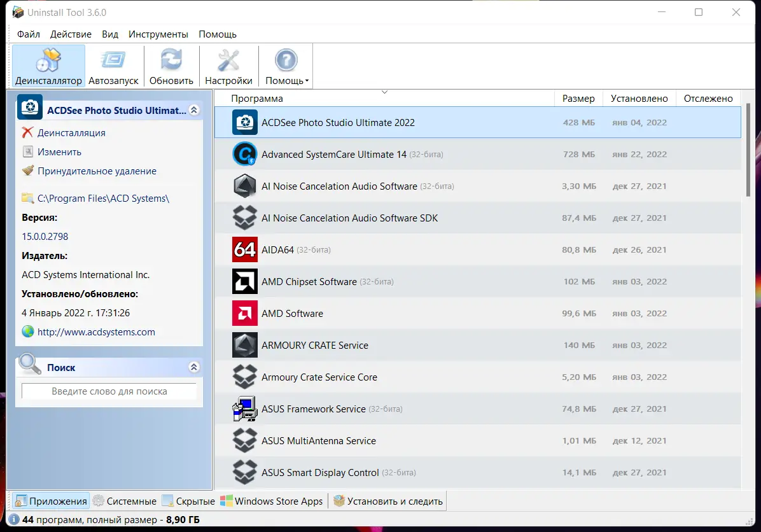Sort by the Размер column header
761x532 pixels.
pos(578,99)
